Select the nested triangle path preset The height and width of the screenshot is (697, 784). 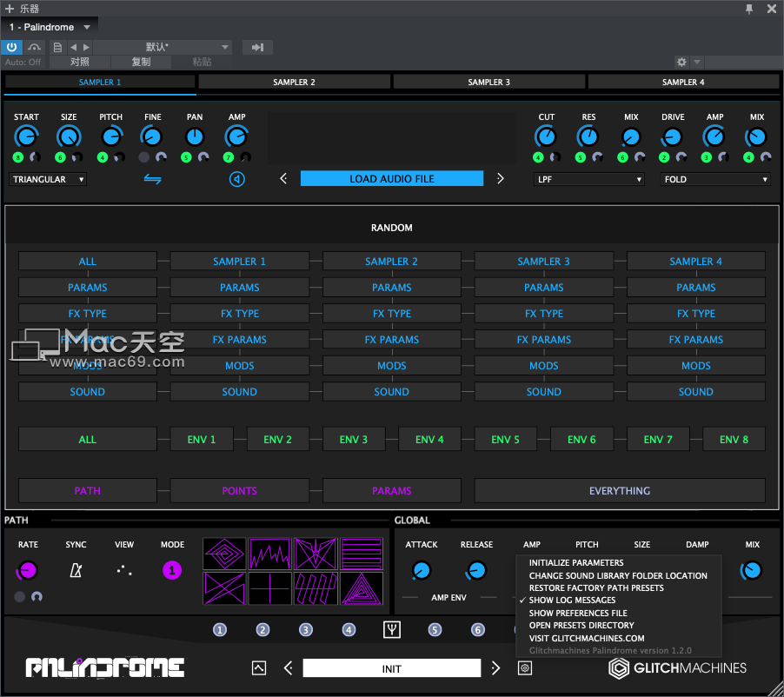[x=362, y=588]
